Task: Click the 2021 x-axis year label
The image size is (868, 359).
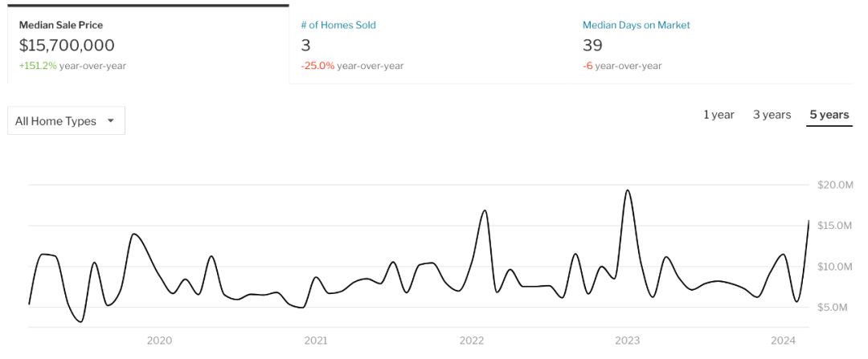Action: click(x=316, y=341)
